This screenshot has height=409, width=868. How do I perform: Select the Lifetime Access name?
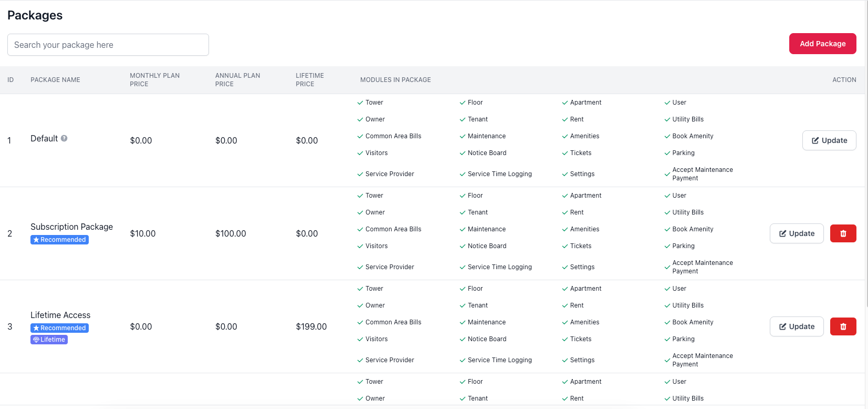pyautogui.click(x=60, y=315)
